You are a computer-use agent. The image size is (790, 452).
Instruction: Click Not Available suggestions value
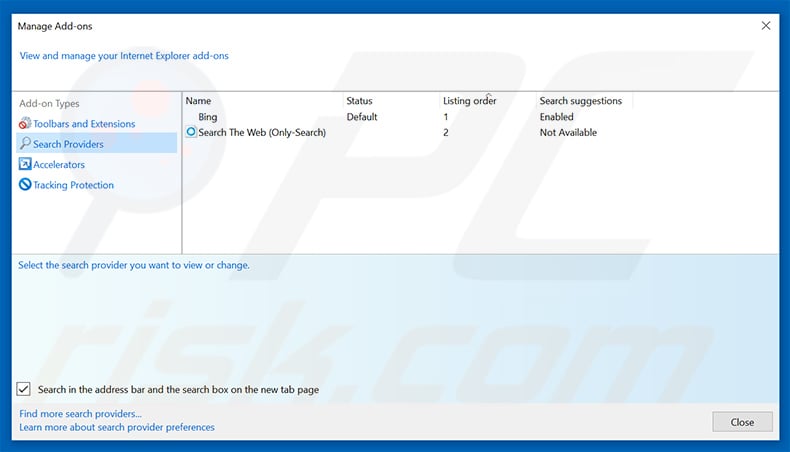point(568,132)
